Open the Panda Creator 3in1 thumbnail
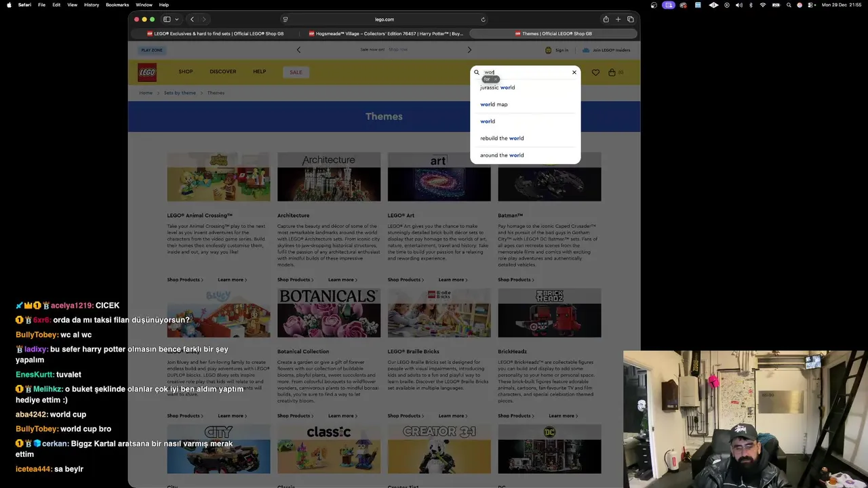Screen dimensions: 868x488 click(439, 449)
